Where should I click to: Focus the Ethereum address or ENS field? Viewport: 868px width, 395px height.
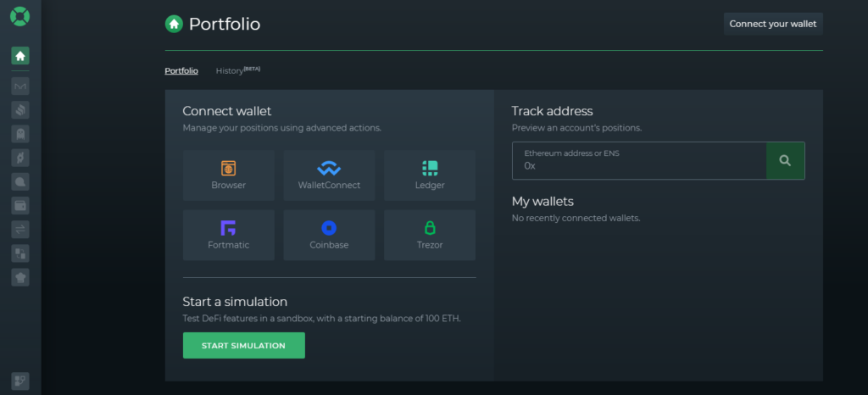click(639, 160)
